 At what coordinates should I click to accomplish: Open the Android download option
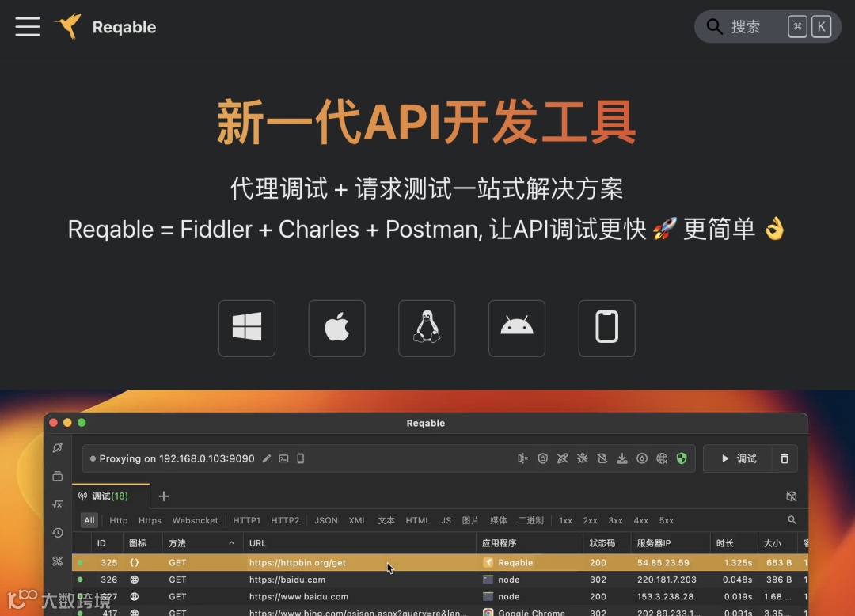[x=517, y=328]
